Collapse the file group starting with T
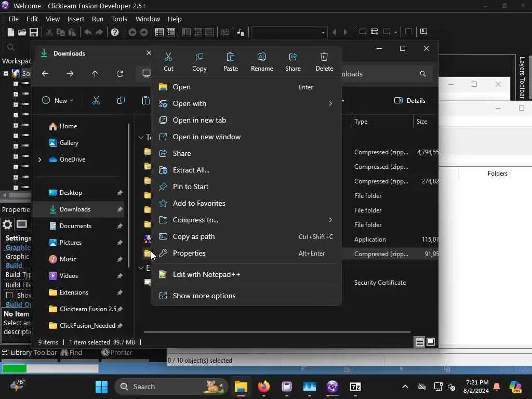This screenshot has height=399, width=532. (141, 137)
